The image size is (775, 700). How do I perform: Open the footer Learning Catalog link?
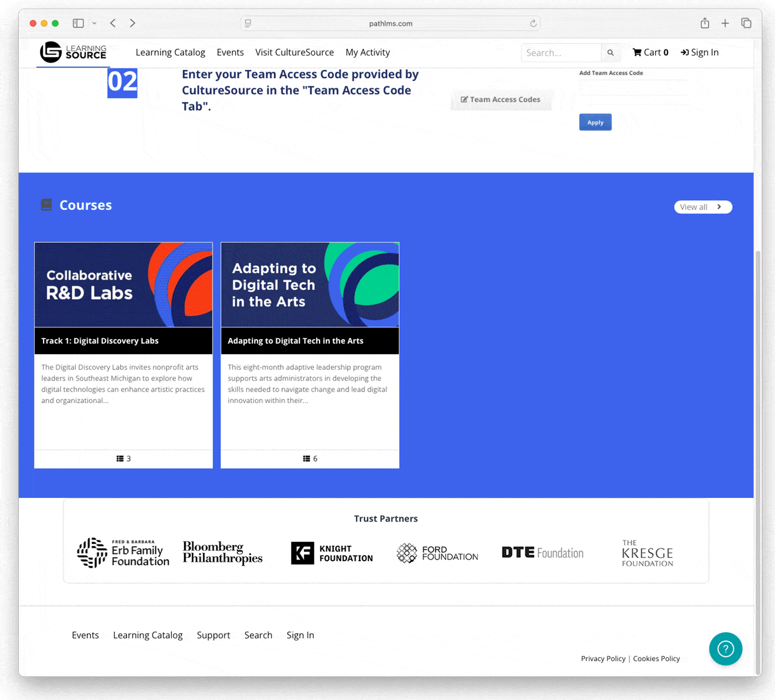[x=148, y=635]
